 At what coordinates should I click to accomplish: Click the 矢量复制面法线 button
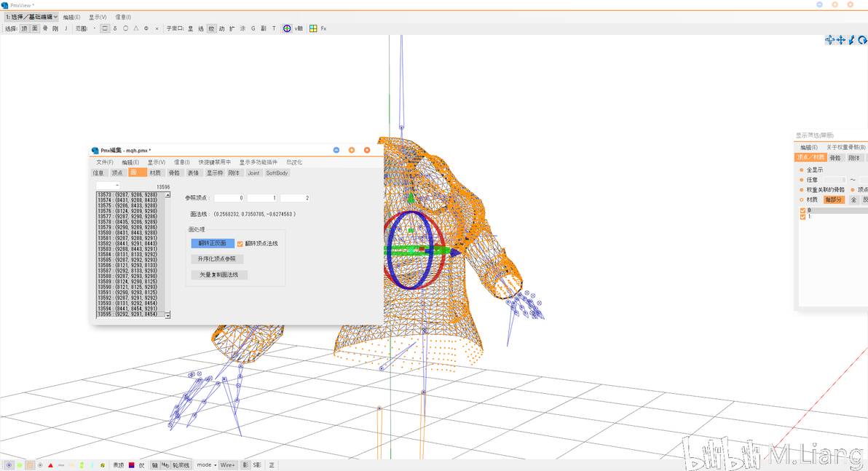click(219, 275)
